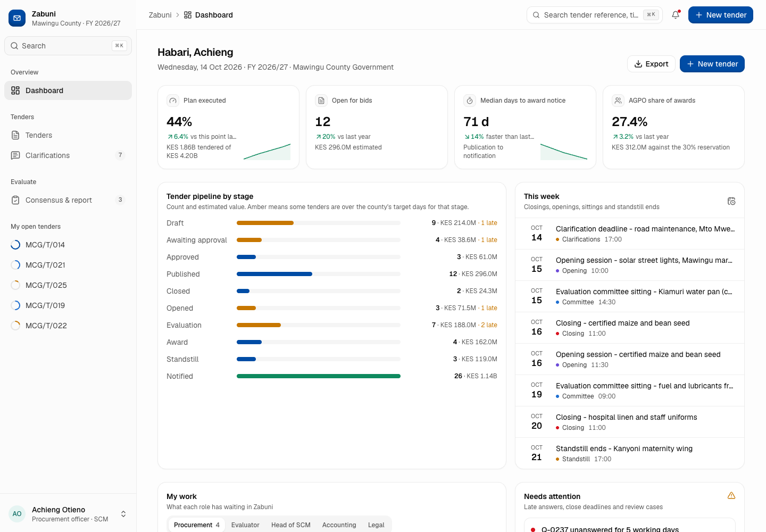Click New tender beside Export
Screen dimensions: 766x532
(x=712, y=64)
